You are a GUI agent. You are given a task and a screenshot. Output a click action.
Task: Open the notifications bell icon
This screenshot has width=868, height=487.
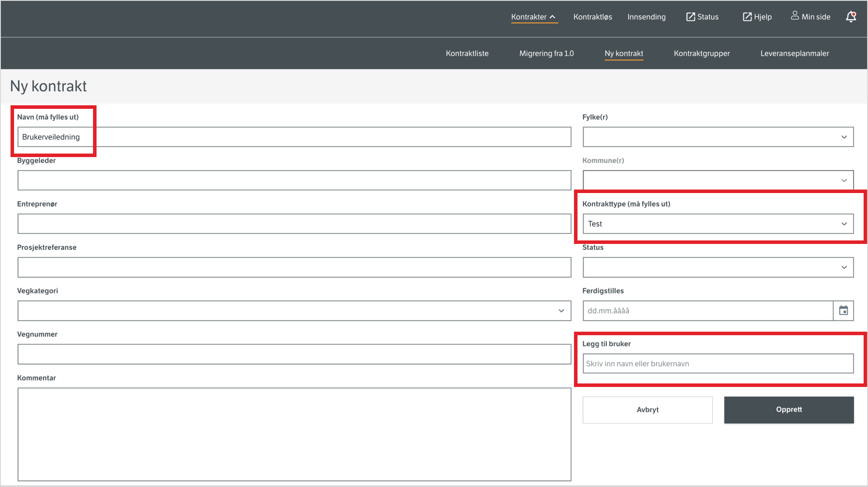[851, 17]
